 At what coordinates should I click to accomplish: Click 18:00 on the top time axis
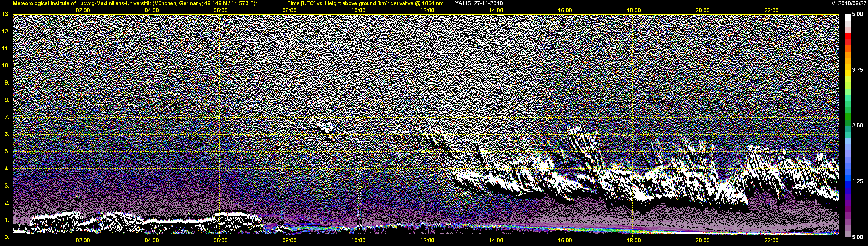[634, 10]
